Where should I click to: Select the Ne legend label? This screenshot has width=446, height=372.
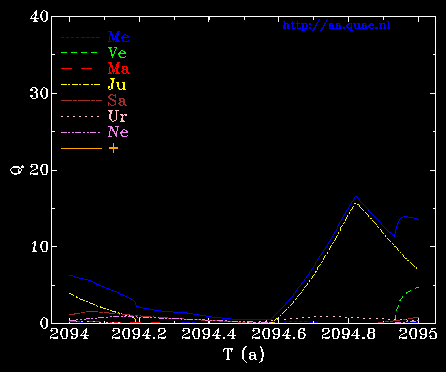118,132
